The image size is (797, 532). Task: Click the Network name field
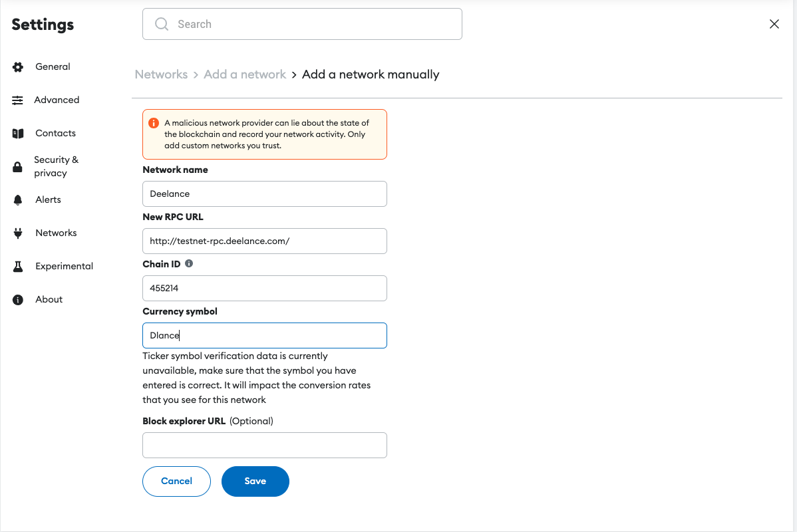coord(265,194)
